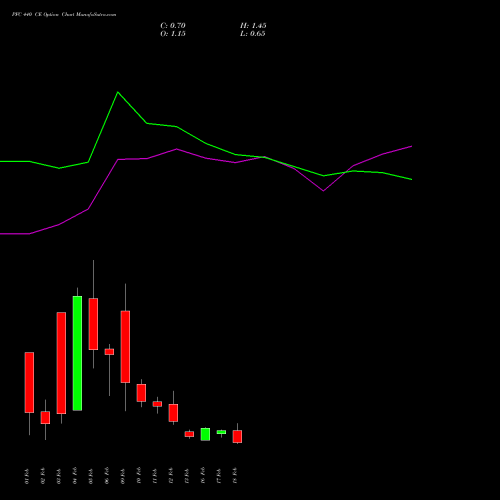
Task: Select the tall red candle on 03 Feb
Action: [x=61, y=363]
